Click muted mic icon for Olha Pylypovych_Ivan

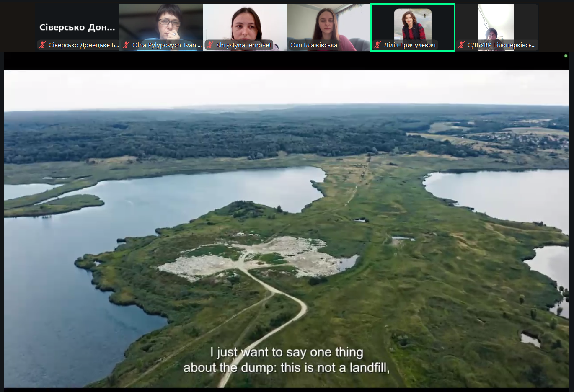pos(126,45)
